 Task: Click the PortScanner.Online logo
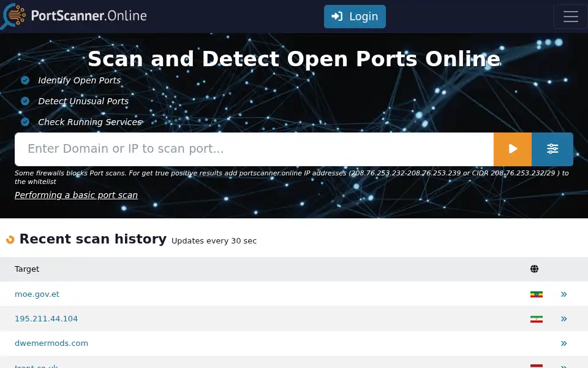pyautogui.click(x=74, y=16)
